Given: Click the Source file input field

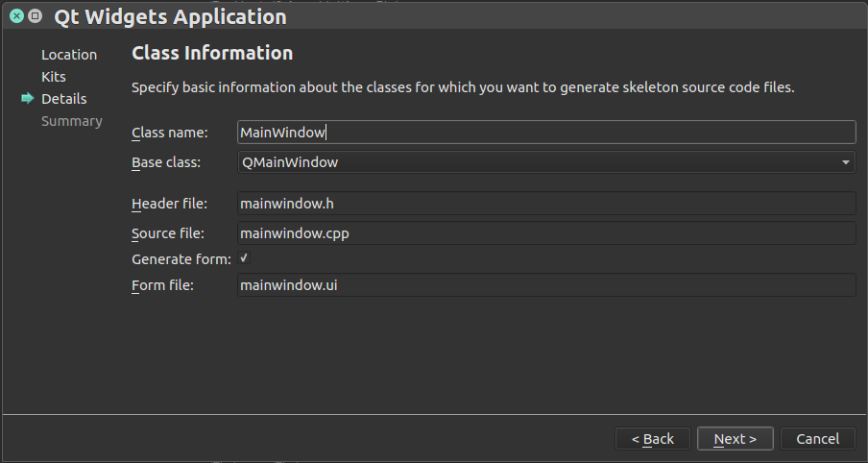Looking at the screenshot, I should coord(546,233).
